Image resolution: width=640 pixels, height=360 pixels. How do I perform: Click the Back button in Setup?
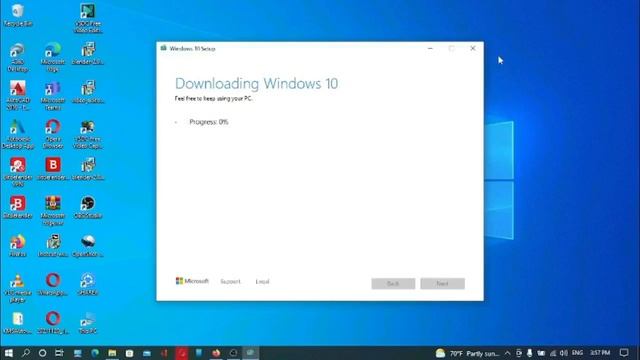[x=393, y=284]
